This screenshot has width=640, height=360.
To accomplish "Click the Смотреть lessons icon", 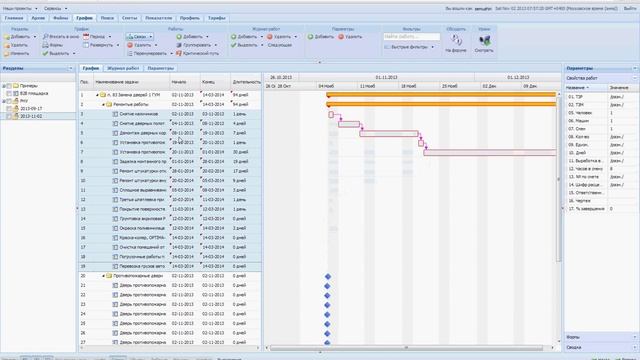I will (x=484, y=40).
